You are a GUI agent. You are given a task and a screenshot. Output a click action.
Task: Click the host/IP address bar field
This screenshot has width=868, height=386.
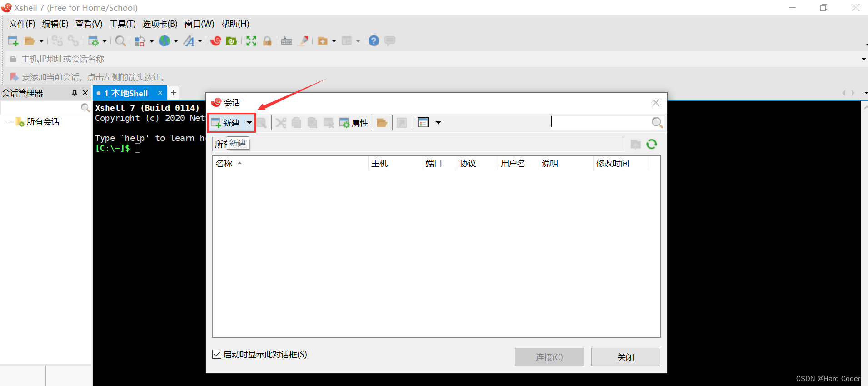tap(432, 59)
